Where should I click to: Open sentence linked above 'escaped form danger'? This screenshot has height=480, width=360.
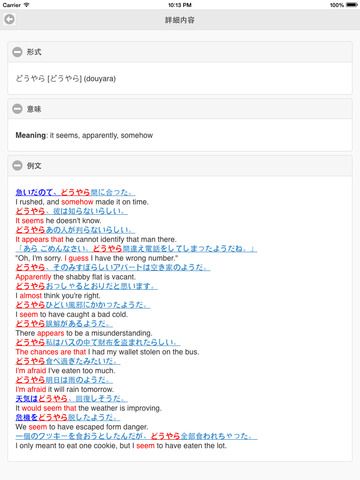click(68, 417)
